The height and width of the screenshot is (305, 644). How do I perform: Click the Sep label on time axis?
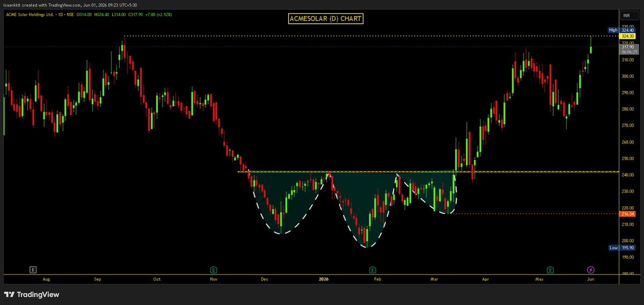[98, 279]
